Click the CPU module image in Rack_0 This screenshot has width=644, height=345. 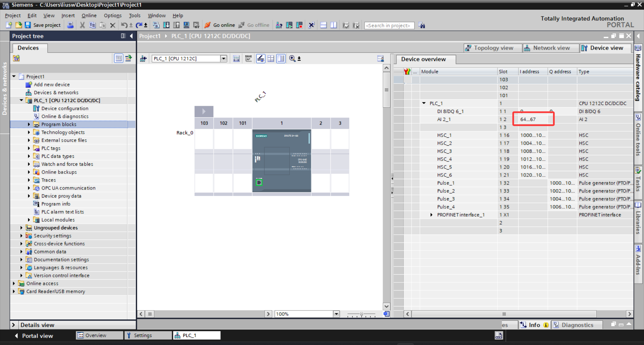click(281, 161)
